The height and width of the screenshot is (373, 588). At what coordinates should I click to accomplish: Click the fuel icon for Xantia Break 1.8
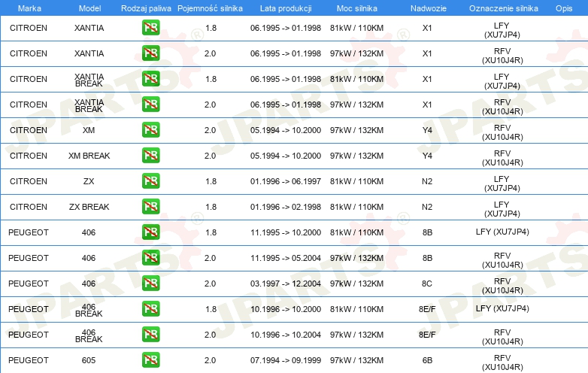coord(150,79)
